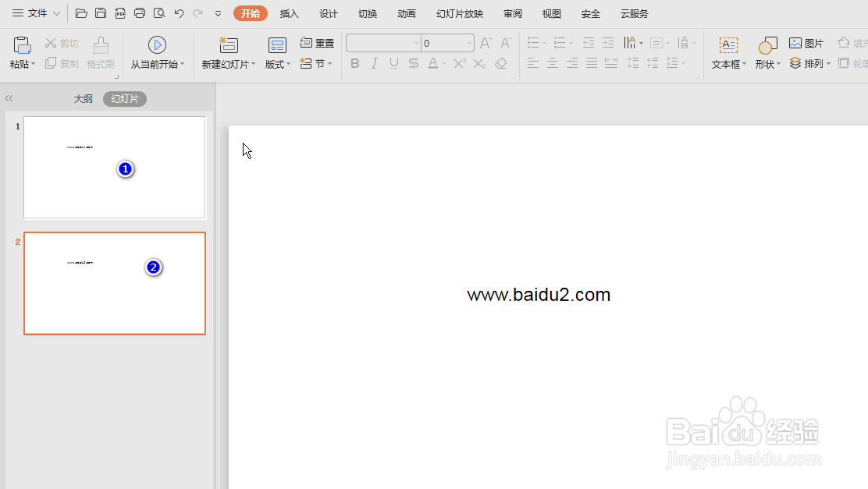Toggle superscript formatting
The image size is (868, 489).
click(460, 64)
